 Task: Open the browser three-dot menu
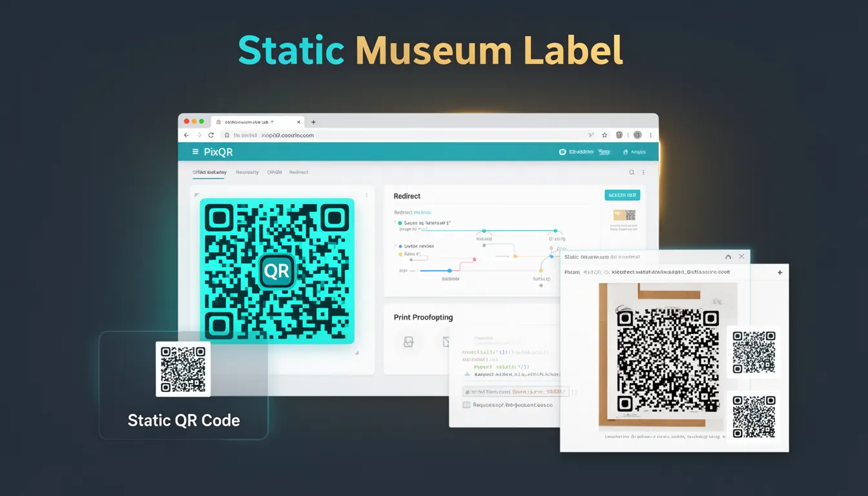(x=650, y=135)
